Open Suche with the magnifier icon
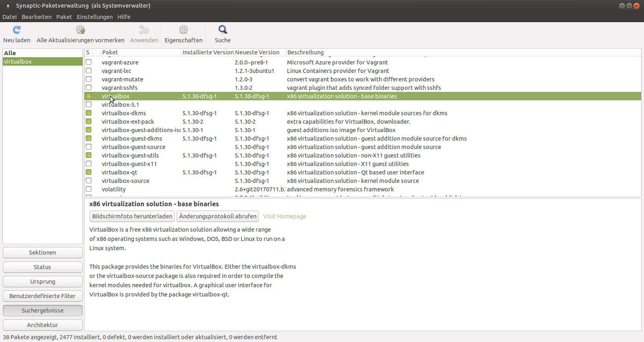The image size is (644, 342). pos(223,30)
